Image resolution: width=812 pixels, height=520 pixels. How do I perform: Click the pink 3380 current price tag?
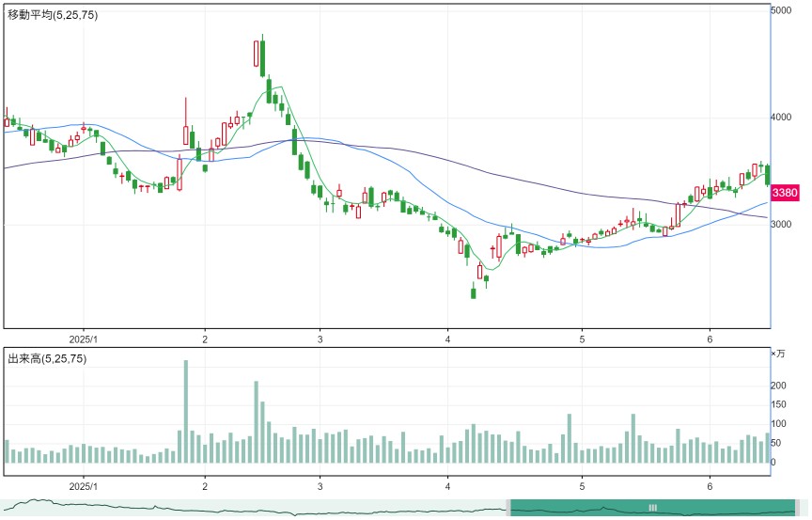coord(785,193)
